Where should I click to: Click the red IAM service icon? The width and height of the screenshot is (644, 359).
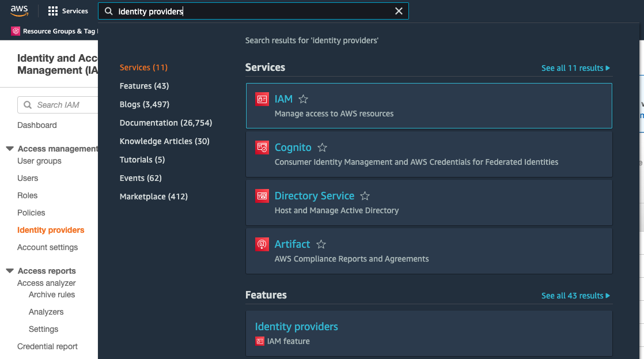click(x=262, y=99)
